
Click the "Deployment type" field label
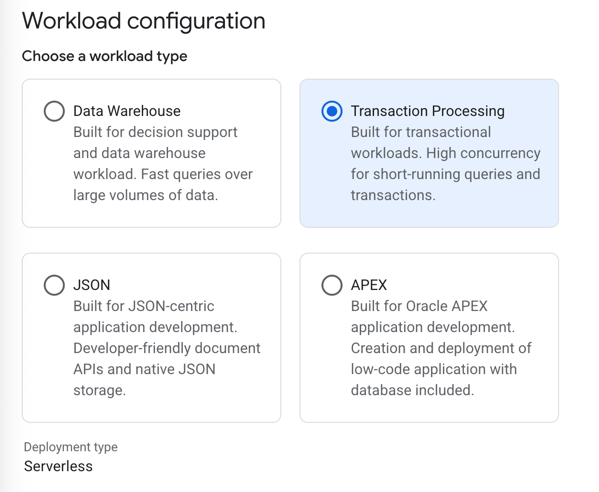71,447
